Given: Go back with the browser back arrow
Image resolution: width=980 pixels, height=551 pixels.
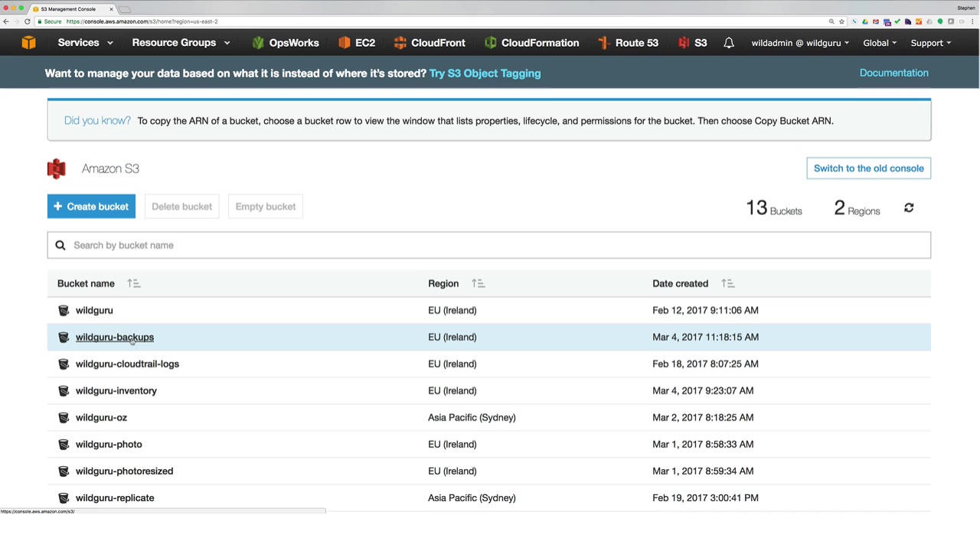Looking at the screenshot, I should point(6,21).
